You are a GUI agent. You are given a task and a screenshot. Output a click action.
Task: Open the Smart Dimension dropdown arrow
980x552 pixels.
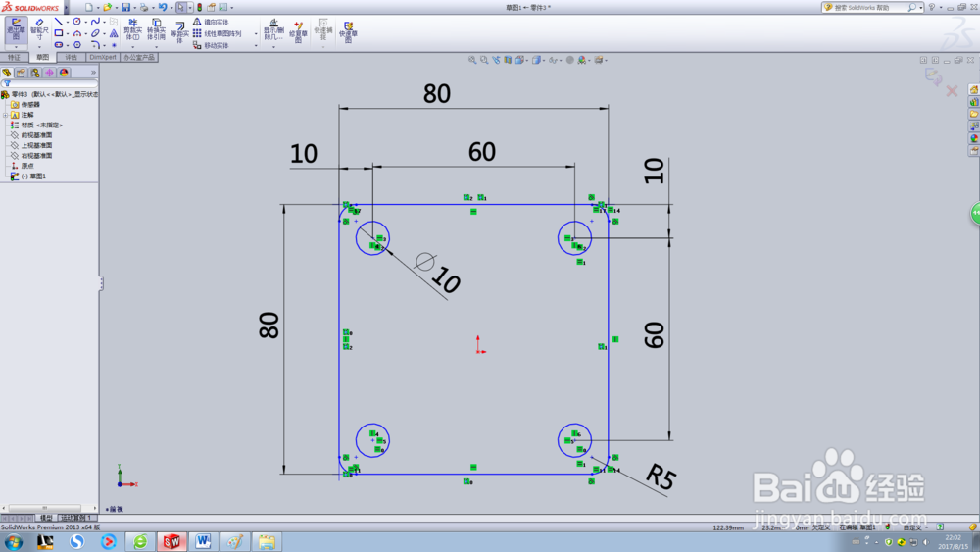point(39,47)
